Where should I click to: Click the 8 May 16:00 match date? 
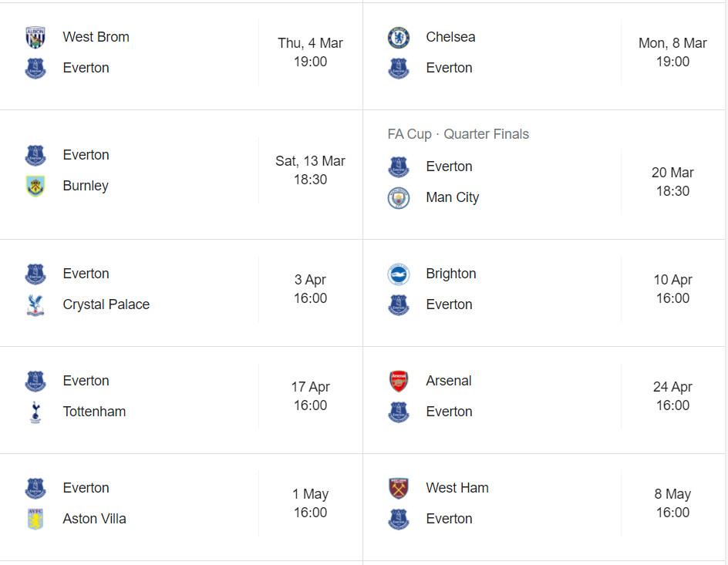pyautogui.click(x=672, y=503)
